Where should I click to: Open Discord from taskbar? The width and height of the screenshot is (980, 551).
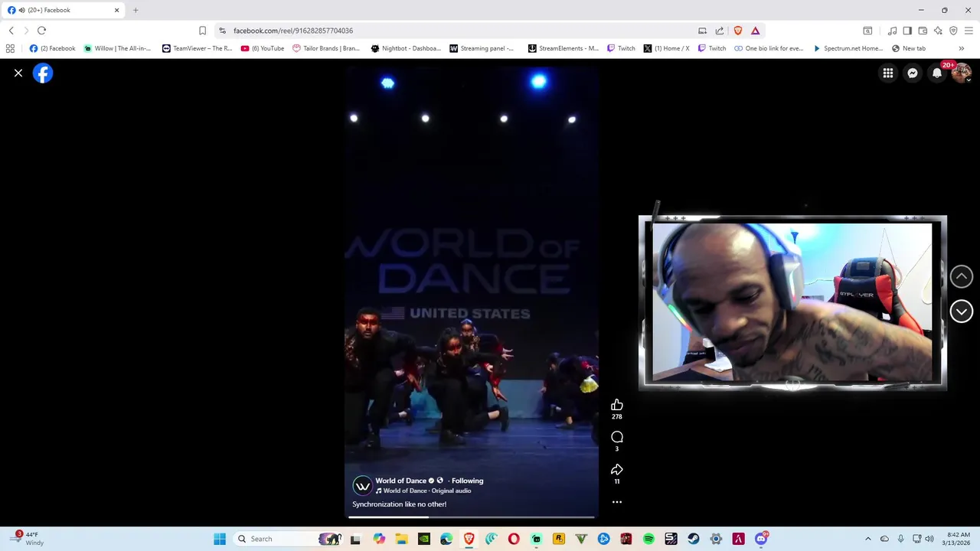coord(760,539)
